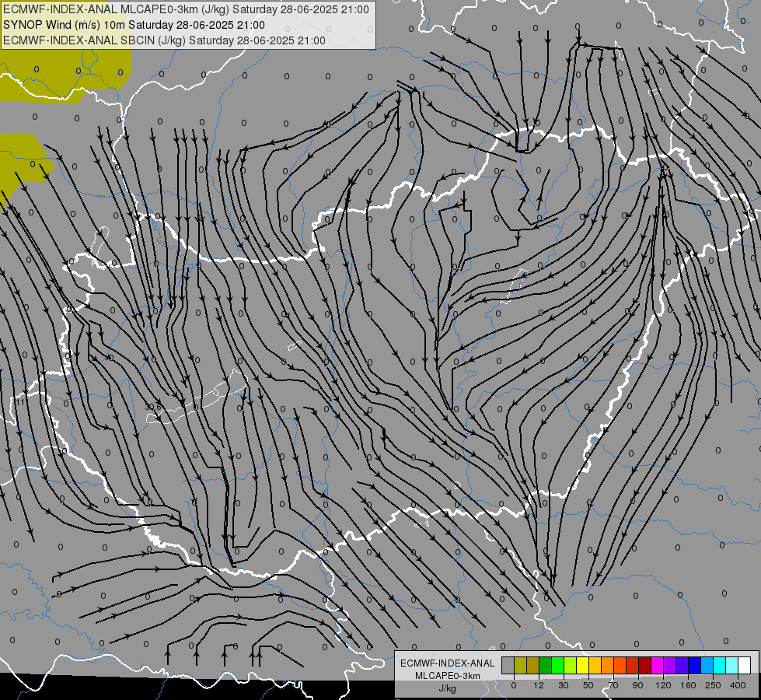
Task: Click the J/kg unit label in the legend
Action: [x=448, y=688]
